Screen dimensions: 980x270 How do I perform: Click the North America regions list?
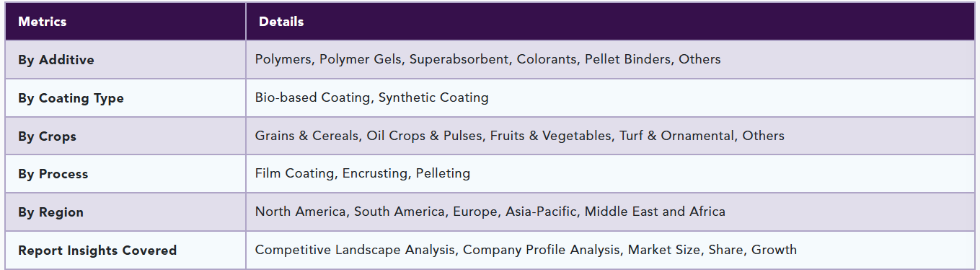(490, 212)
